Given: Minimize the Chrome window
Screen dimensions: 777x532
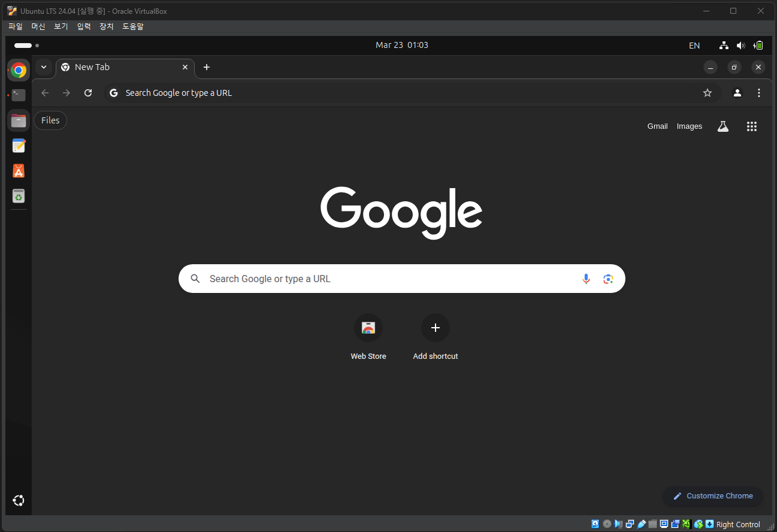Looking at the screenshot, I should pos(711,67).
